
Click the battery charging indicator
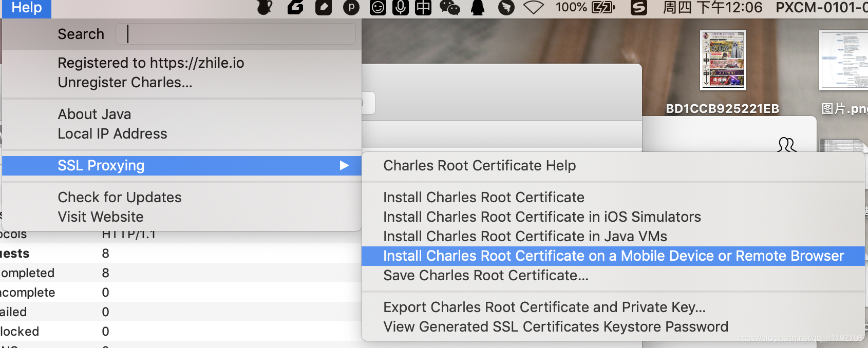603,7
